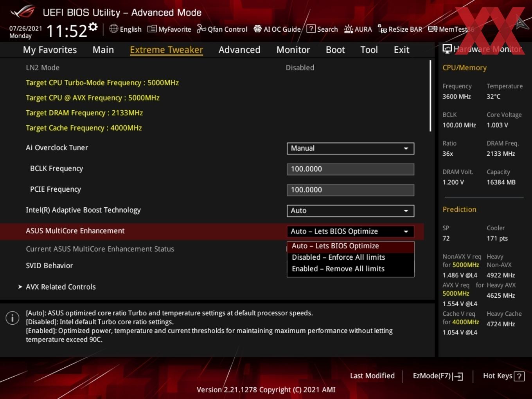This screenshot has width=532, height=399.
Task: Open the AI OC Guide
Action: point(277,29)
